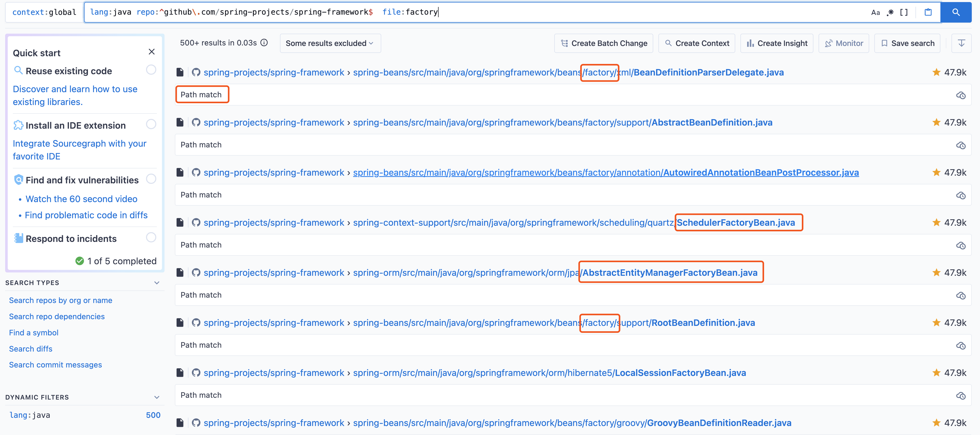Screen dimensions: 980x435
Task: Open Find problematic code in diffs link
Action: [x=86, y=215]
